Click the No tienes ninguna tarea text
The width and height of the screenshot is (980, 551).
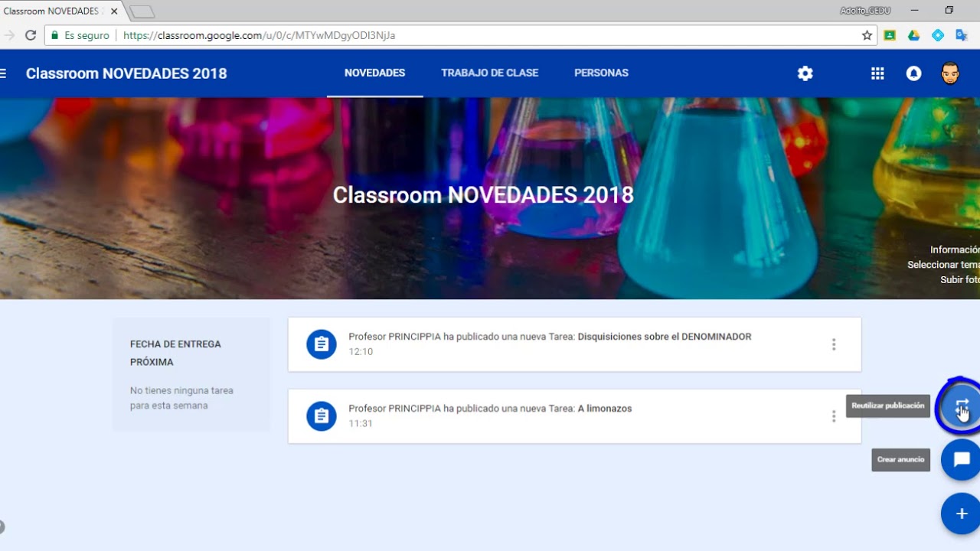pyautogui.click(x=181, y=398)
